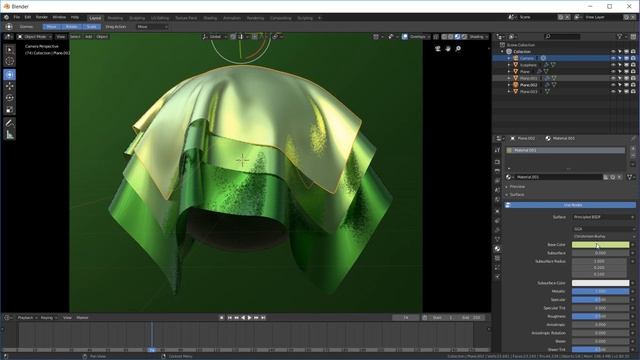Click the Blender logo menu icon

(x=6, y=18)
